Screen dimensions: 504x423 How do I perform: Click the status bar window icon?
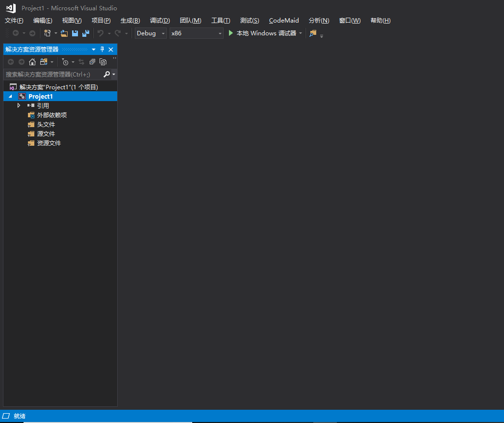pyautogui.click(x=6, y=416)
